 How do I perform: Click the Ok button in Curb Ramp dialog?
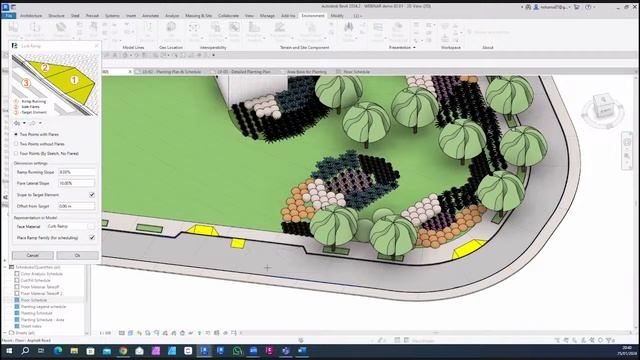(x=78, y=256)
